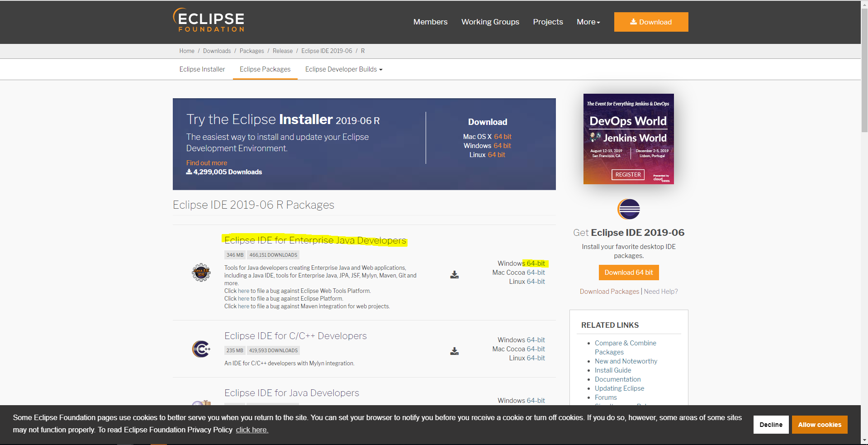Screen dimensions: 868x445
Task: Open Documentation related link
Action: click(617, 379)
